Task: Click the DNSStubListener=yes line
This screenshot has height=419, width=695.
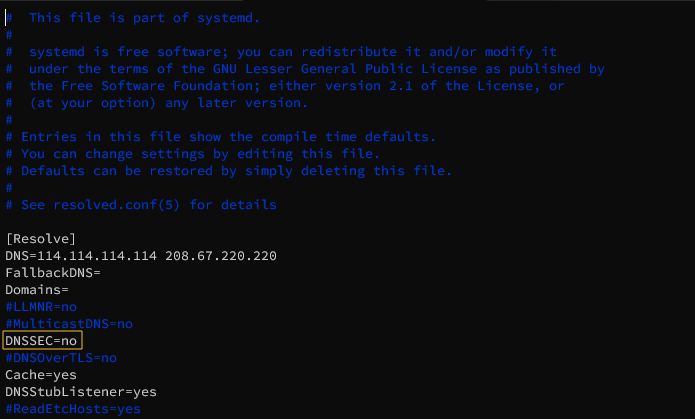Action: (81, 392)
